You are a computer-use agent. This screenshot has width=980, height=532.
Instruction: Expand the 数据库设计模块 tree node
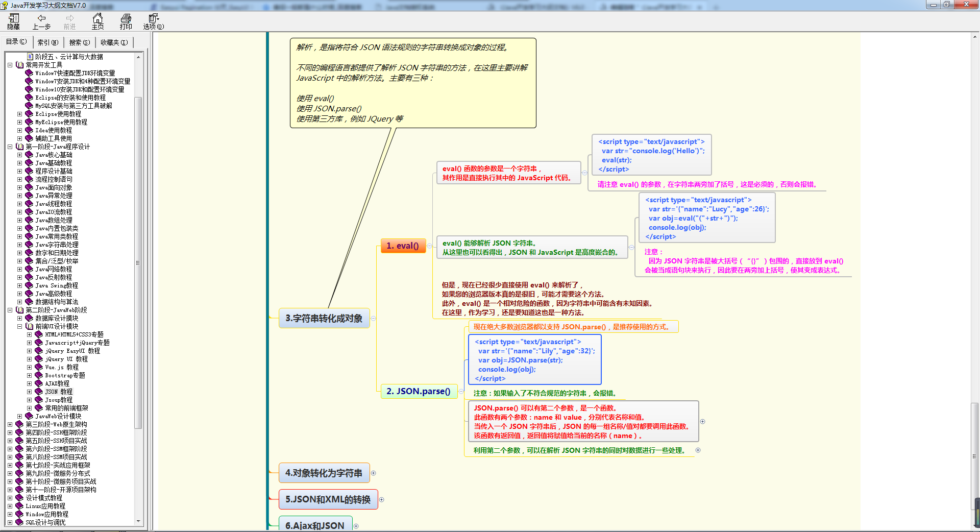19,318
